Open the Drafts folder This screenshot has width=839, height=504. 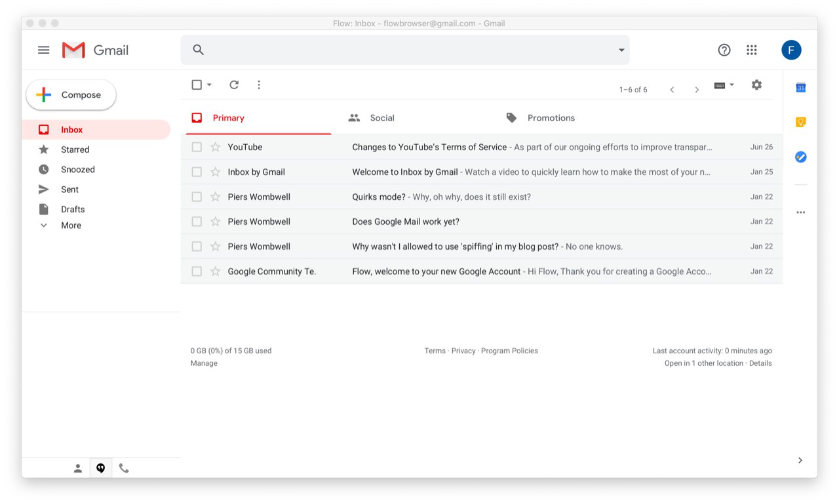pos(96,209)
